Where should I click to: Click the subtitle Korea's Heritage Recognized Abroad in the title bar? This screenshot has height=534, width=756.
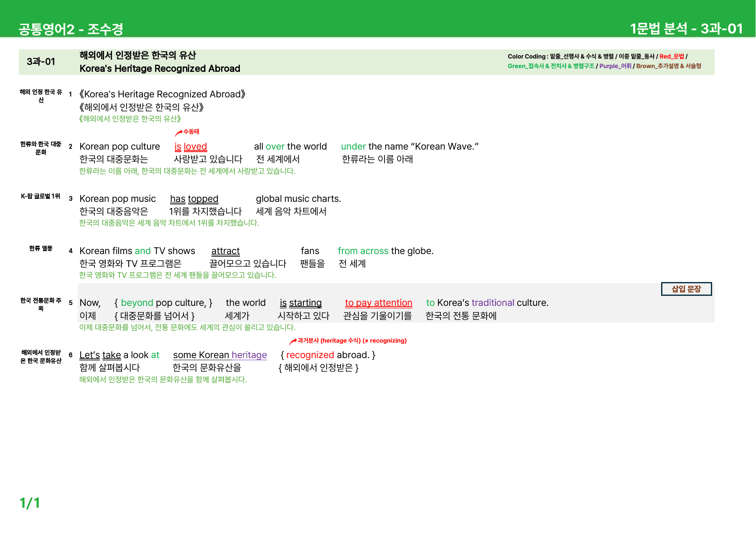(160, 69)
